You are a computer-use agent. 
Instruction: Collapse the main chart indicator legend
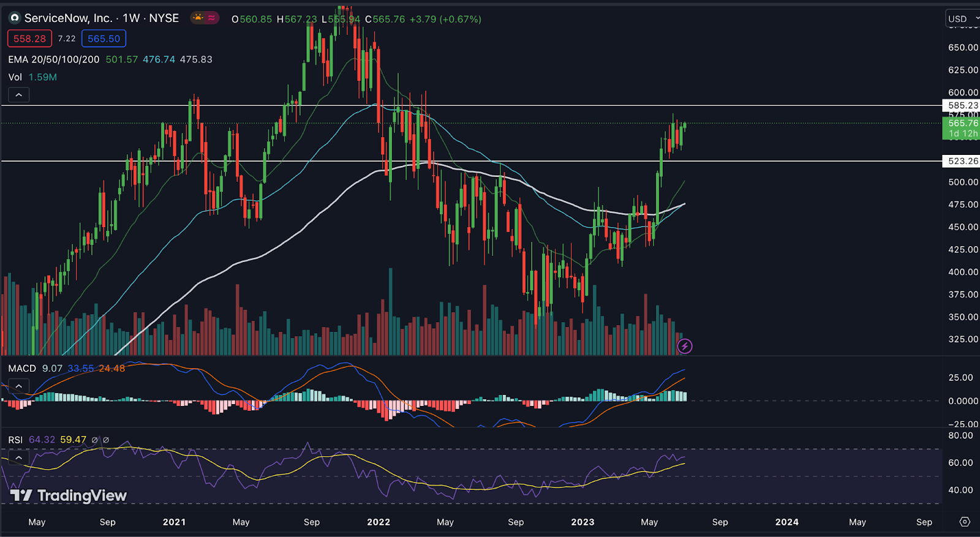point(18,95)
